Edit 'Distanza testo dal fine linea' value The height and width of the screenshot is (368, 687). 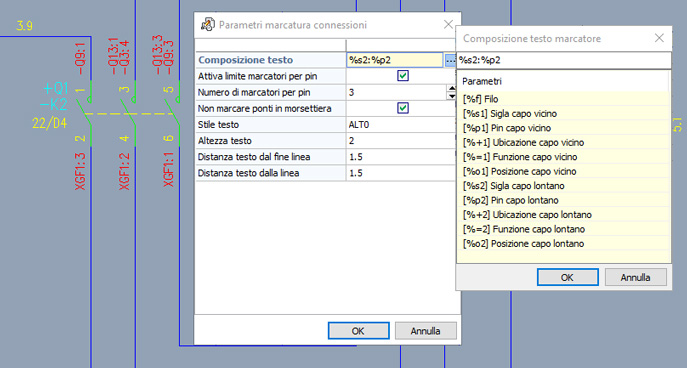(x=401, y=157)
